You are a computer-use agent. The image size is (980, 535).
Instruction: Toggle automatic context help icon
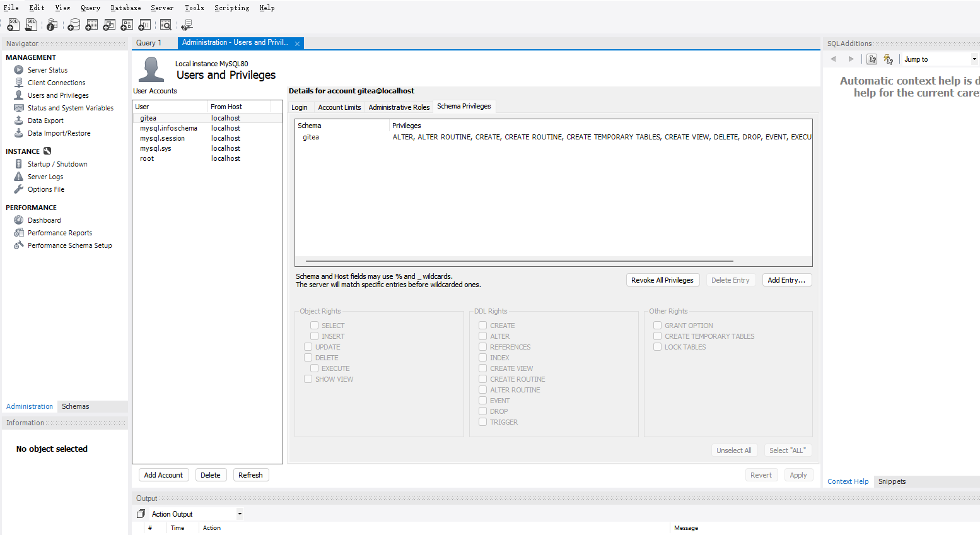888,59
